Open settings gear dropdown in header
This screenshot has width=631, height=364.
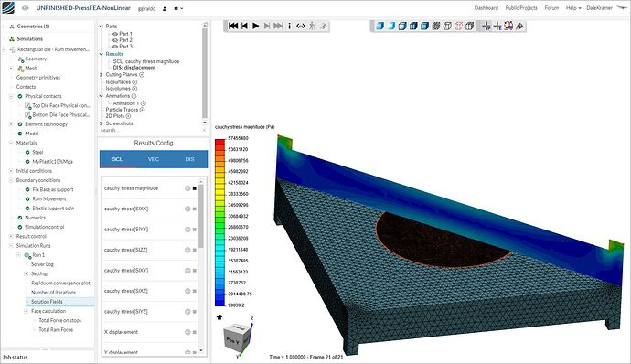178,8
